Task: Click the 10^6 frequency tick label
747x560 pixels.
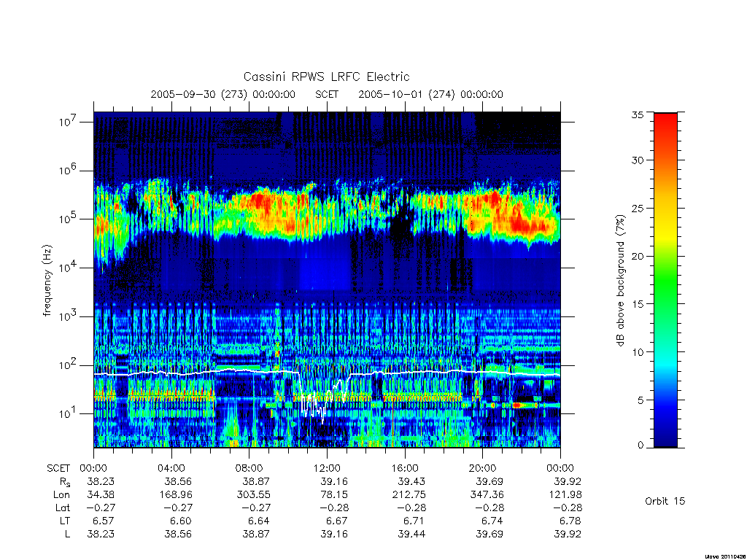Action: (69, 170)
